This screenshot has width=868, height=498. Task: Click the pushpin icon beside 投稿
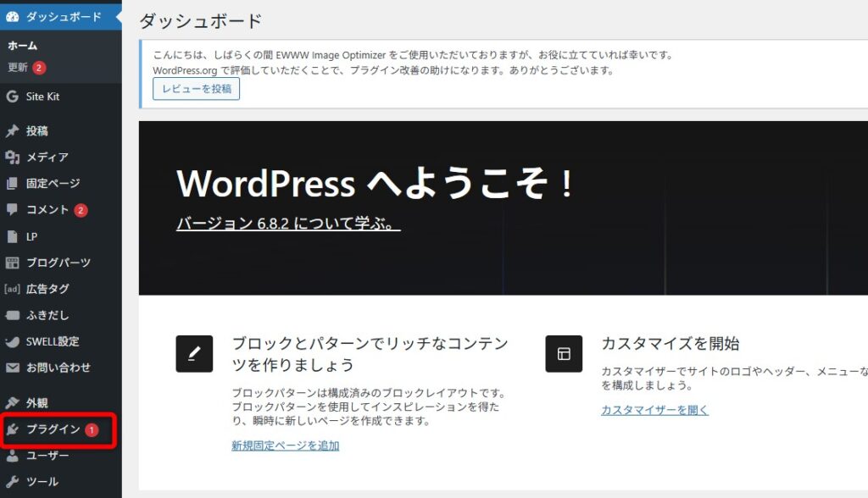(x=12, y=131)
